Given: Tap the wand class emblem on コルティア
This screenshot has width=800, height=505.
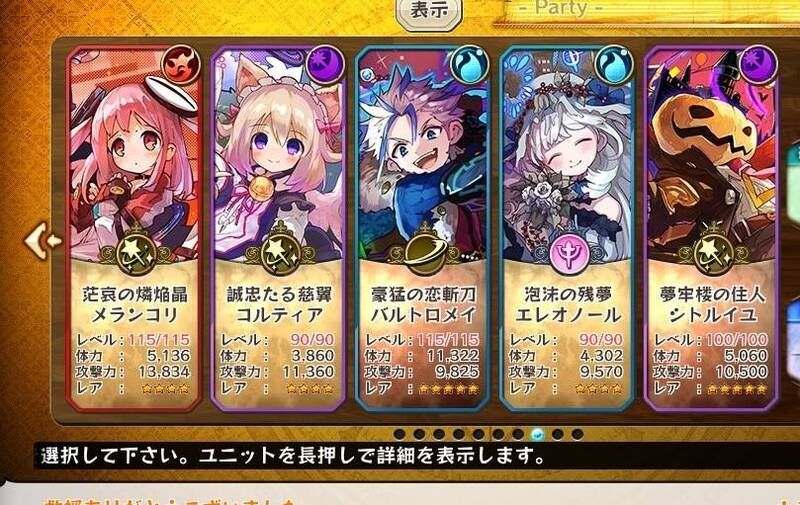Looking at the screenshot, I should click(x=280, y=254).
